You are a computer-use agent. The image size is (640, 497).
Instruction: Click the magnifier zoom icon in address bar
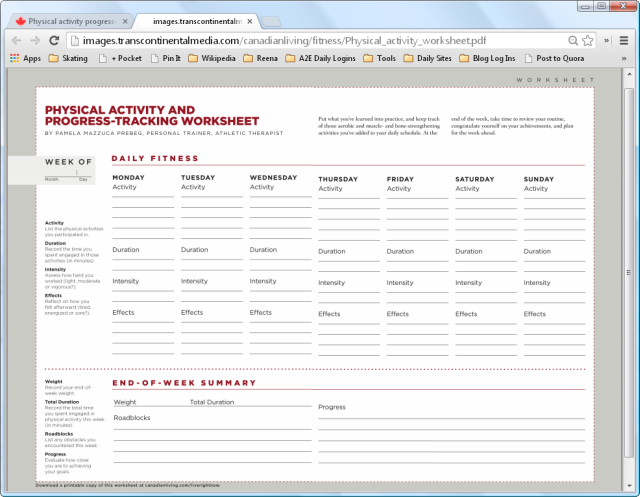click(573, 40)
